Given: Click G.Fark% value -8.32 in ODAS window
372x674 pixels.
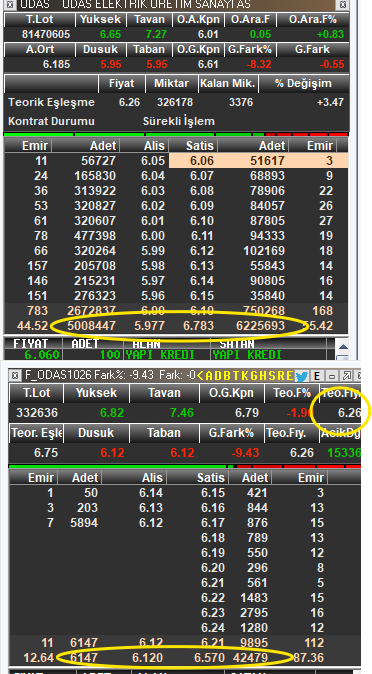Looking at the screenshot, I should (259, 64).
